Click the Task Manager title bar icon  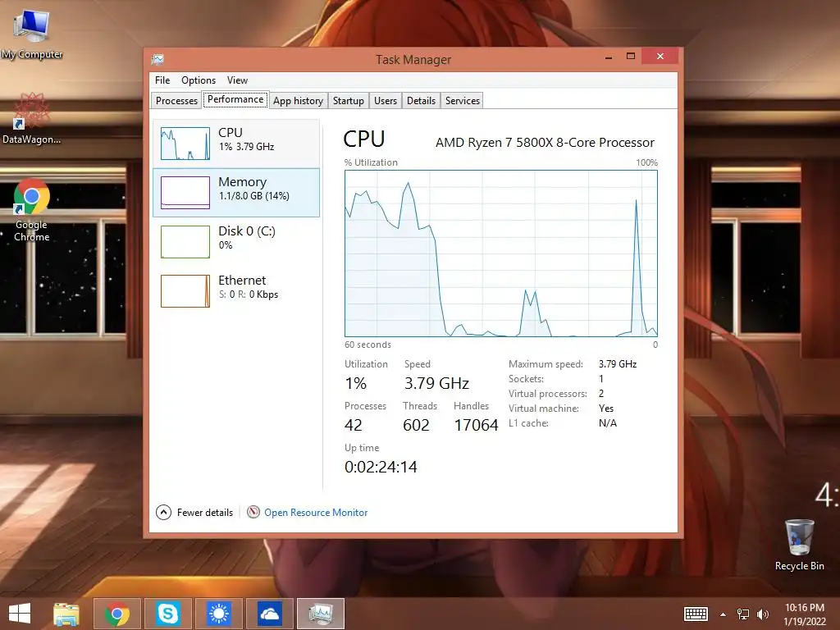(157, 59)
